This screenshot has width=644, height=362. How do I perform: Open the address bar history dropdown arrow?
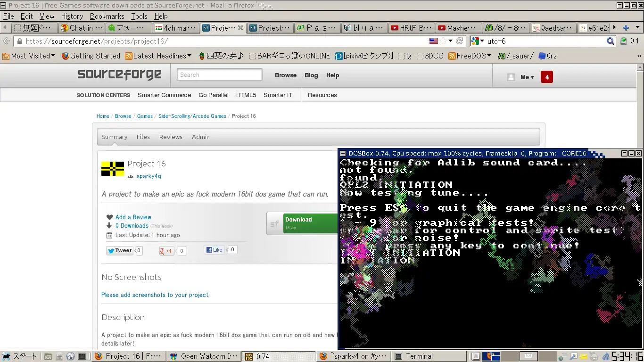451,41
